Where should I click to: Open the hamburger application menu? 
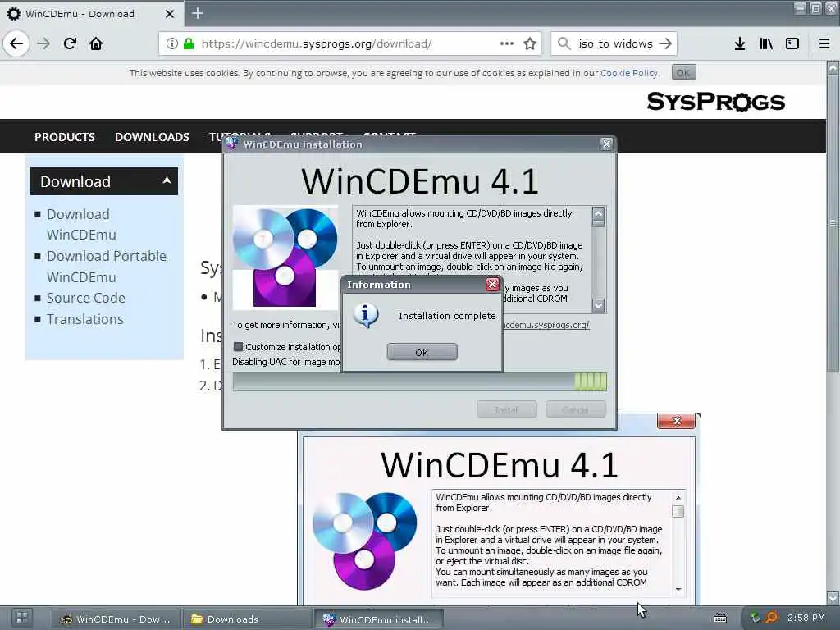point(824,43)
